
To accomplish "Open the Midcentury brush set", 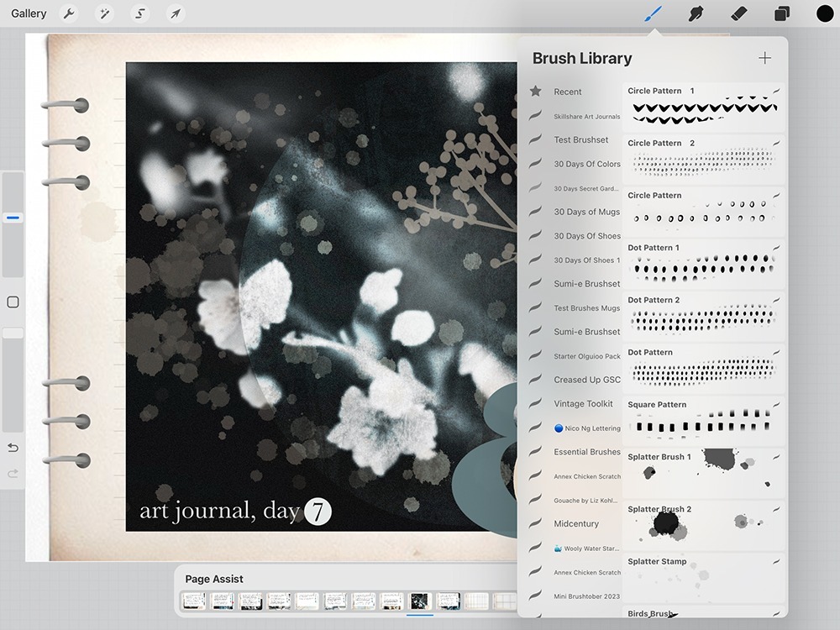I will pos(576,523).
